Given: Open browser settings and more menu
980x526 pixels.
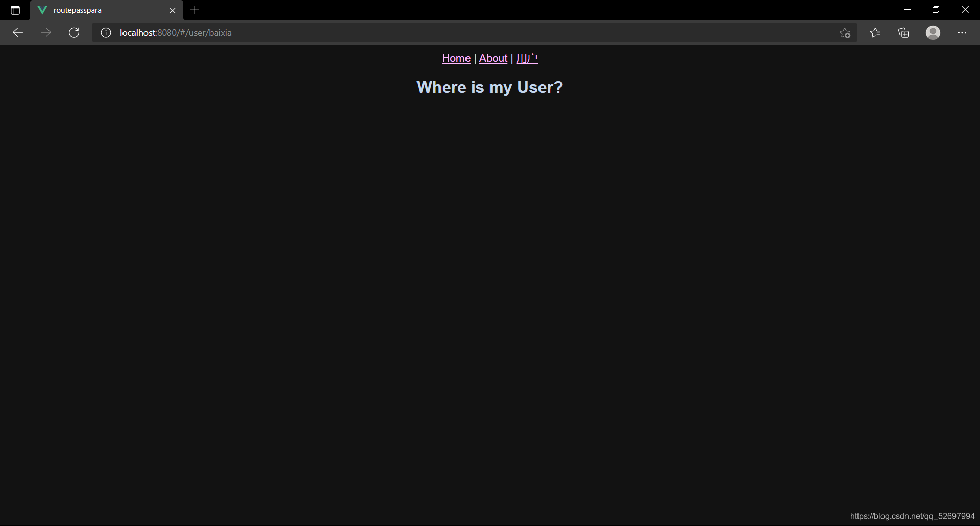Looking at the screenshot, I should (x=962, y=33).
